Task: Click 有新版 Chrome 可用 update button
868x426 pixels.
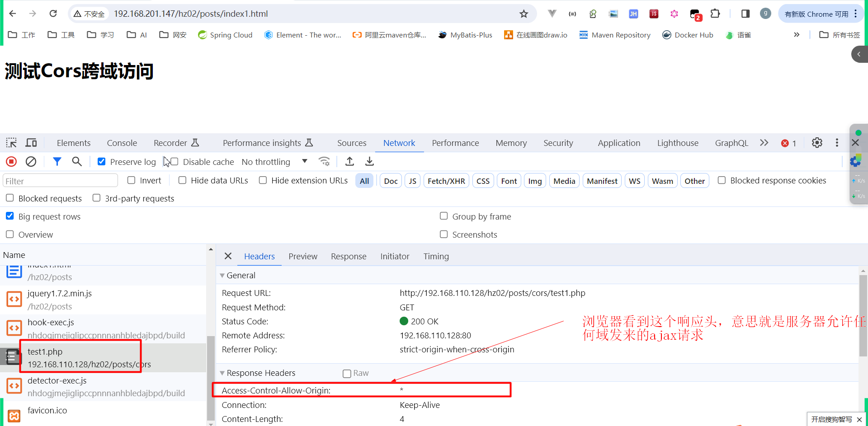Action: (x=816, y=14)
